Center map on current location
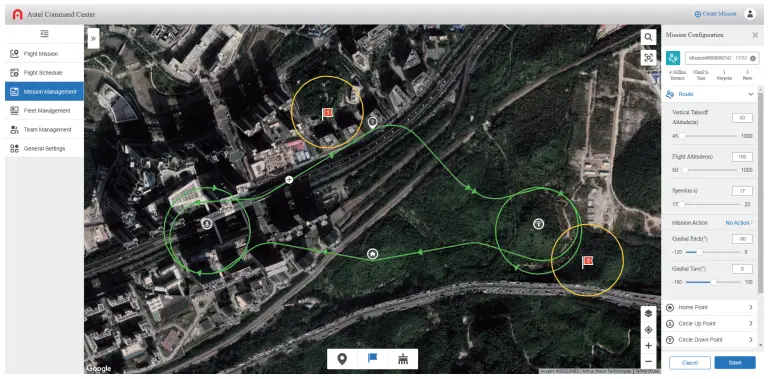Screen dimensions: 768x379 pyautogui.click(x=648, y=330)
